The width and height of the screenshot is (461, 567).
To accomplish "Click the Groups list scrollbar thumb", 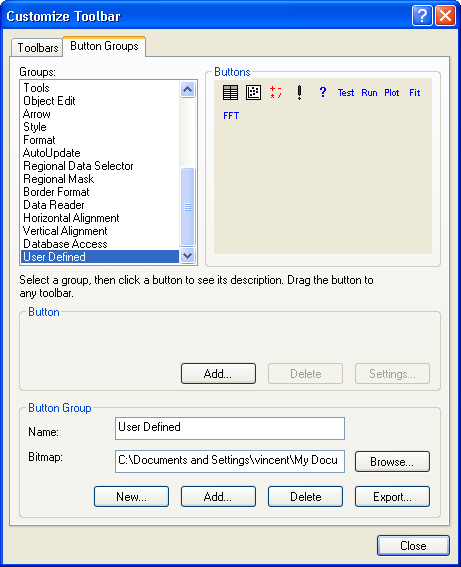I will coord(187,206).
